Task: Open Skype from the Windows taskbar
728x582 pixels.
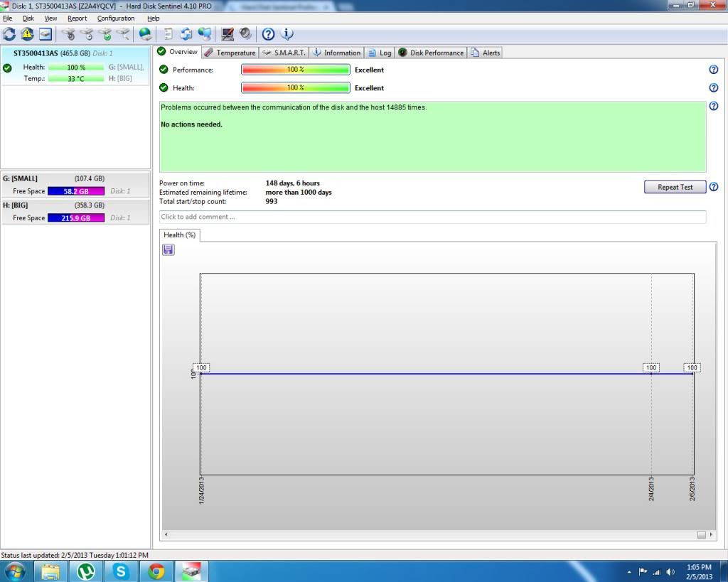Action: 121,571
